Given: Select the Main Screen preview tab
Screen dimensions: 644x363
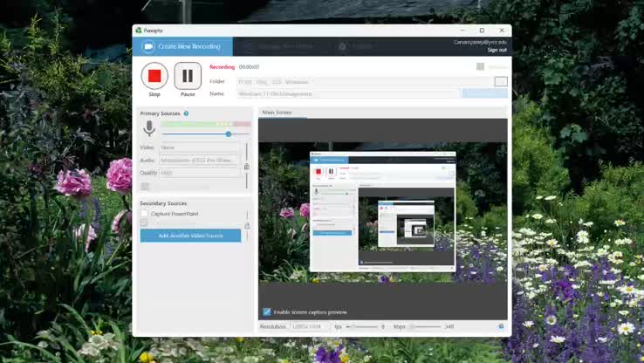Looking at the screenshot, I should point(277,113).
